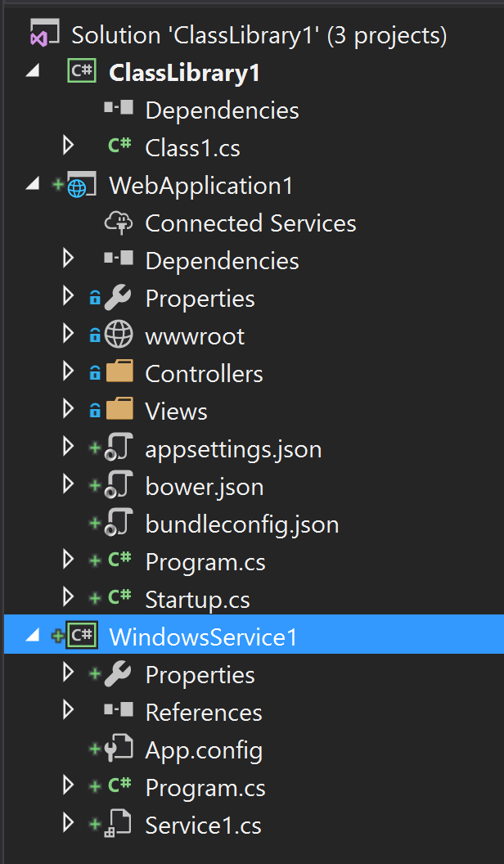Screen dimensions: 504x864
Task: Click the C# file icon beside Startup.cs
Action: 120,599
